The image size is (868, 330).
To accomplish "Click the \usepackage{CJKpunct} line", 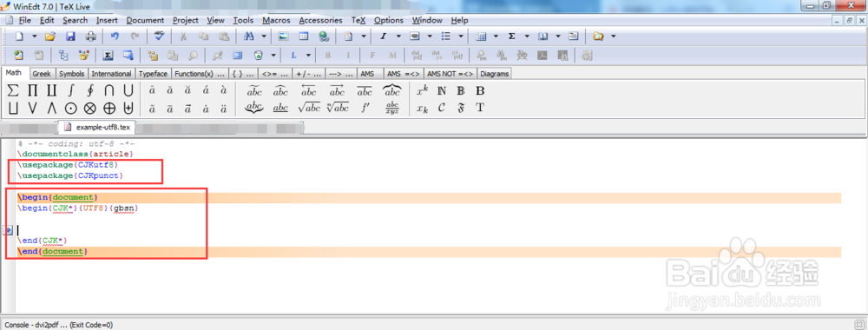I will coord(70,175).
